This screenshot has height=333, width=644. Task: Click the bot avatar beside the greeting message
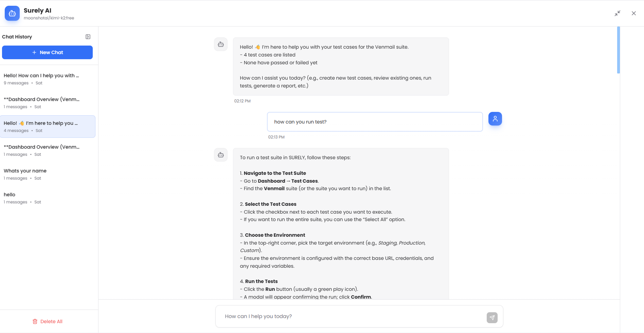pyautogui.click(x=220, y=44)
